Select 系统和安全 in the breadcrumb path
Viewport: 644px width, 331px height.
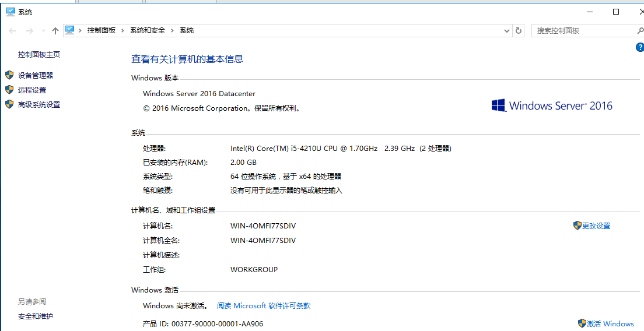[x=148, y=30]
